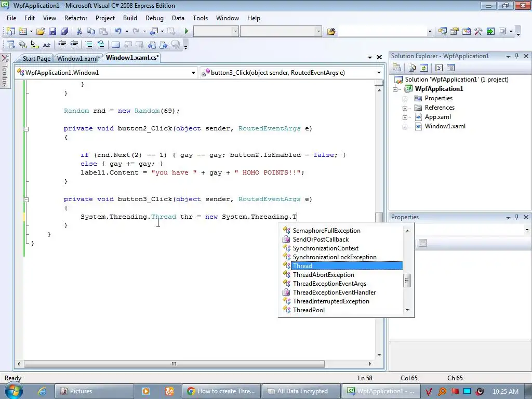The height and width of the screenshot is (399, 532).
Task: Open the Undo history dropdown arrow
Action: coord(127,32)
